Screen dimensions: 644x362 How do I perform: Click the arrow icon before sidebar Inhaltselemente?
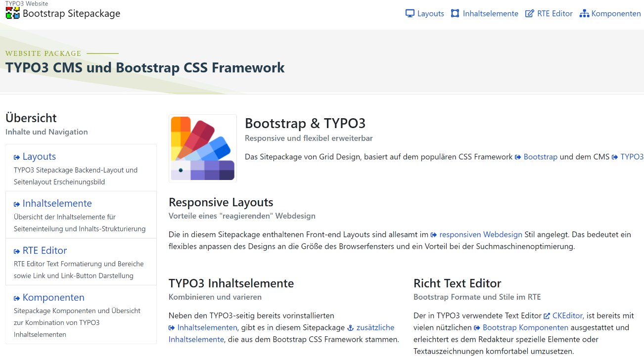pyautogui.click(x=17, y=204)
